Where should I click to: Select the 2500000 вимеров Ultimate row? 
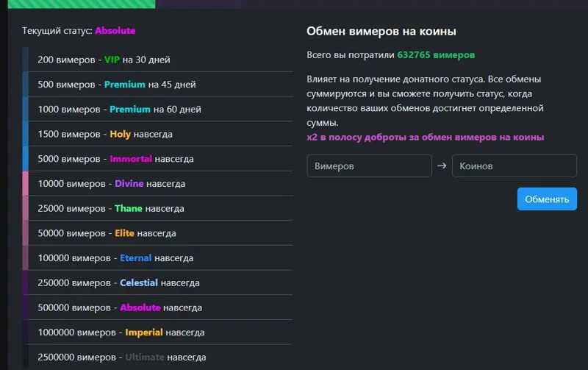pyautogui.click(x=157, y=357)
